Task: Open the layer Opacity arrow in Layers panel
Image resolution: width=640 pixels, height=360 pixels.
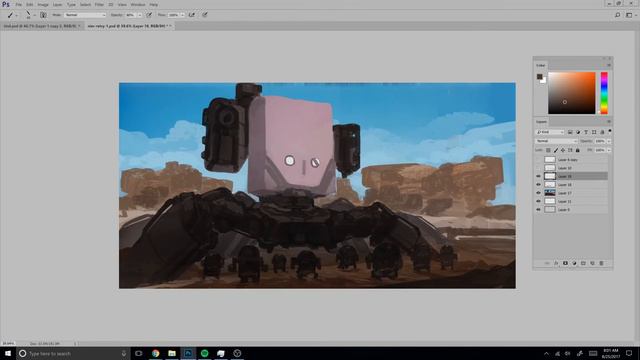Action: 609,141
